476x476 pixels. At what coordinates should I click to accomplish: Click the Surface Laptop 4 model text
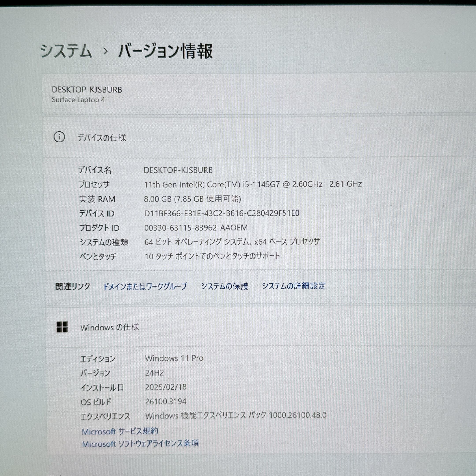[x=78, y=100]
